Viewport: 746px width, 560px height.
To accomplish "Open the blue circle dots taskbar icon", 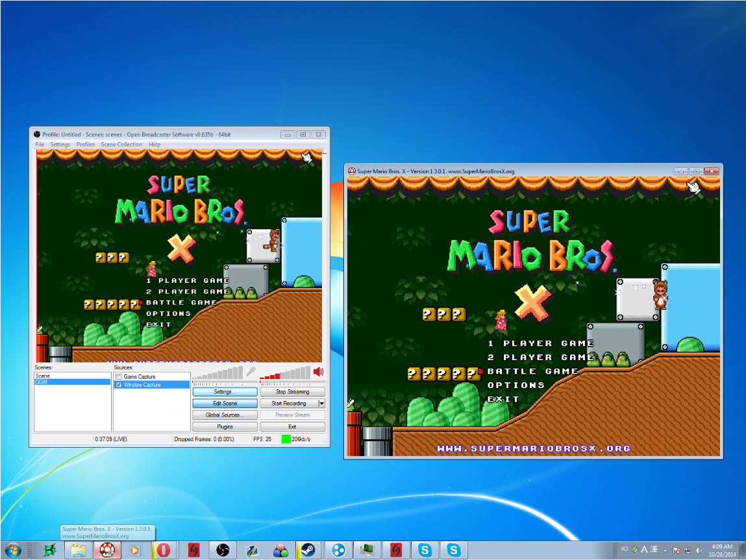I will pyautogui.click(x=338, y=550).
